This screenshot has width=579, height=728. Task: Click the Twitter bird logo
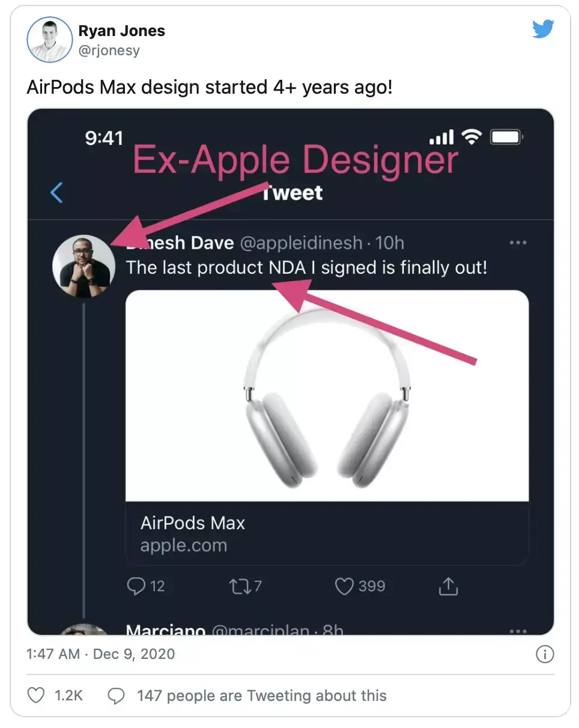[x=544, y=28]
